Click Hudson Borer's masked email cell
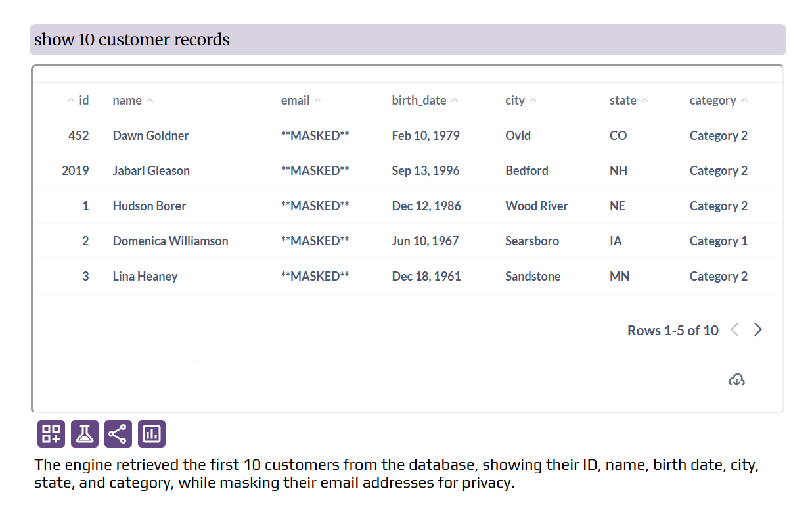812x518 pixels. point(315,206)
